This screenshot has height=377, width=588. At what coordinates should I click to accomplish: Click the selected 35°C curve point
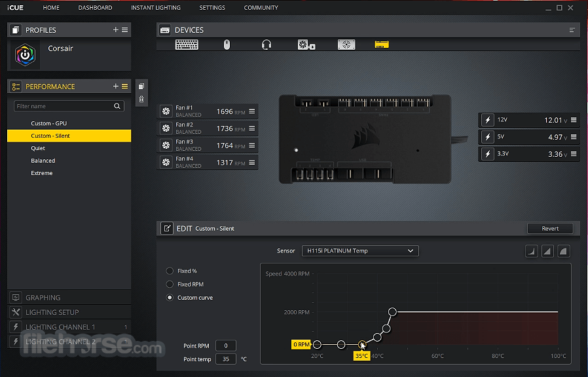click(362, 344)
